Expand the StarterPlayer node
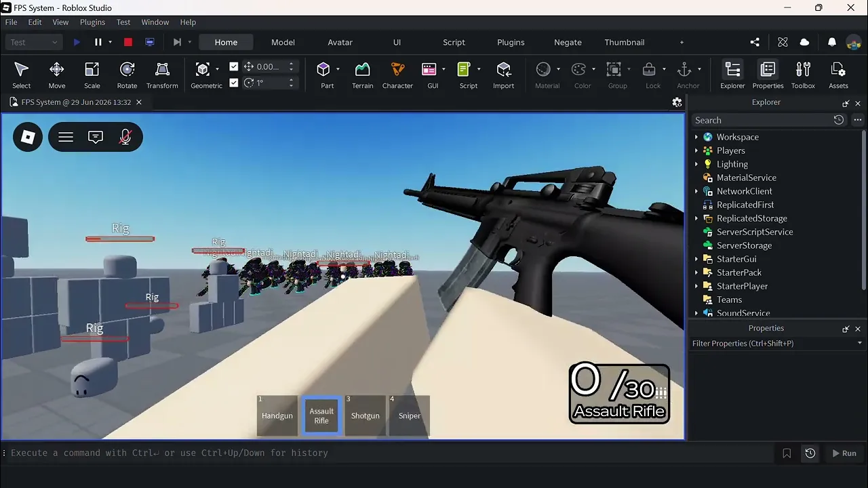The image size is (868, 488). (x=696, y=286)
